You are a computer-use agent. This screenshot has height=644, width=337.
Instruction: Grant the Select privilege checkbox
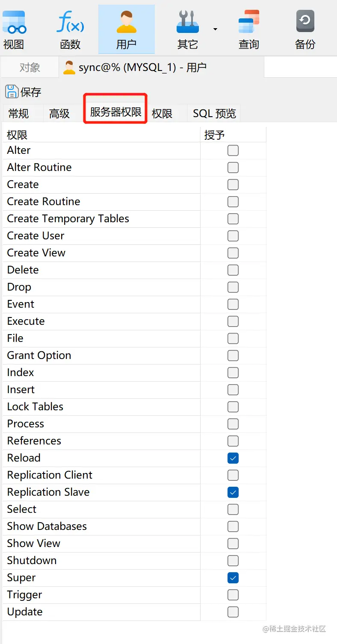pyautogui.click(x=233, y=509)
